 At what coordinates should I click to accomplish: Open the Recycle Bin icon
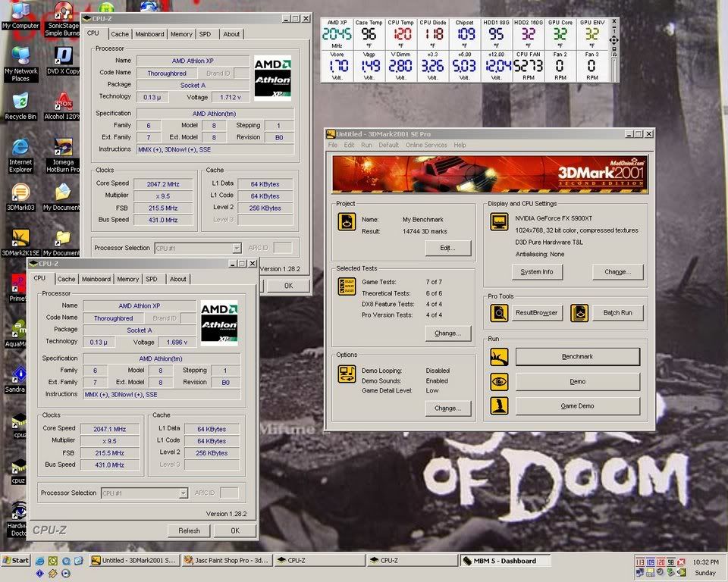tap(20, 106)
